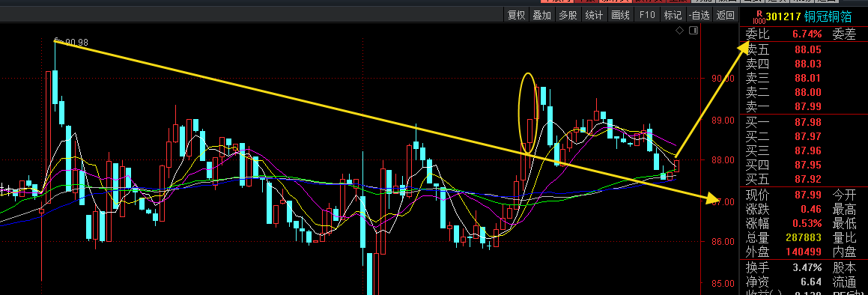Remove stock from watchlist via -自选
Screen dimensions: 868x295
tap(699, 16)
